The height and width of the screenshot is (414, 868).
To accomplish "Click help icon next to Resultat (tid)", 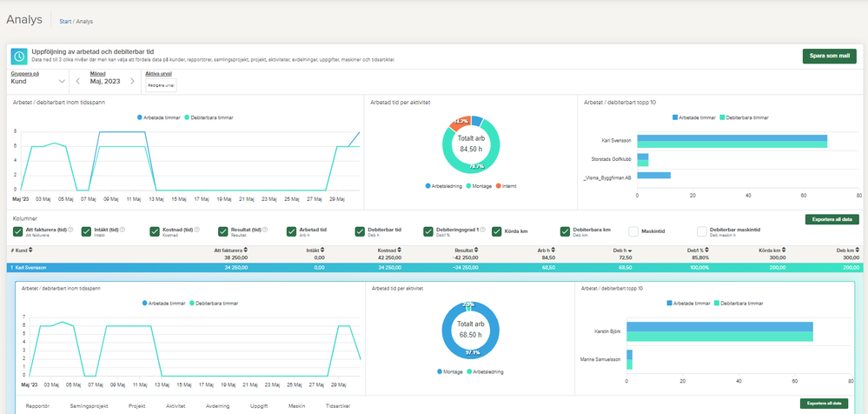I will pyautogui.click(x=266, y=230).
